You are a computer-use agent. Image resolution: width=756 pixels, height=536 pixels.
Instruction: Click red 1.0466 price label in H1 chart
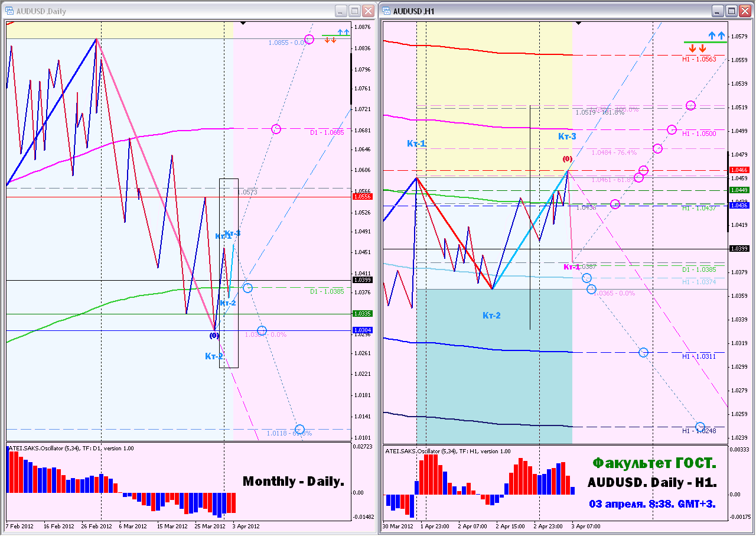[x=739, y=170]
